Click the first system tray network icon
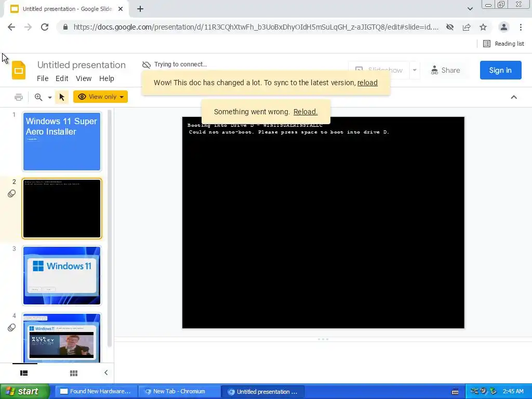Screen dimensions: 532x399 tap(474, 391)
